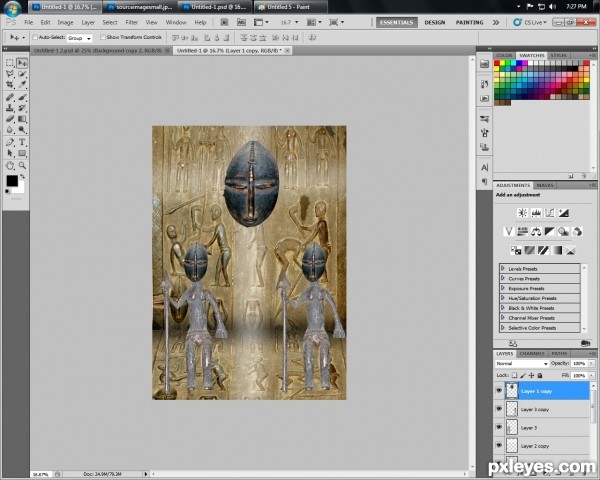
Task: Select the Eyedropper tool
Action: click(22, 85)
